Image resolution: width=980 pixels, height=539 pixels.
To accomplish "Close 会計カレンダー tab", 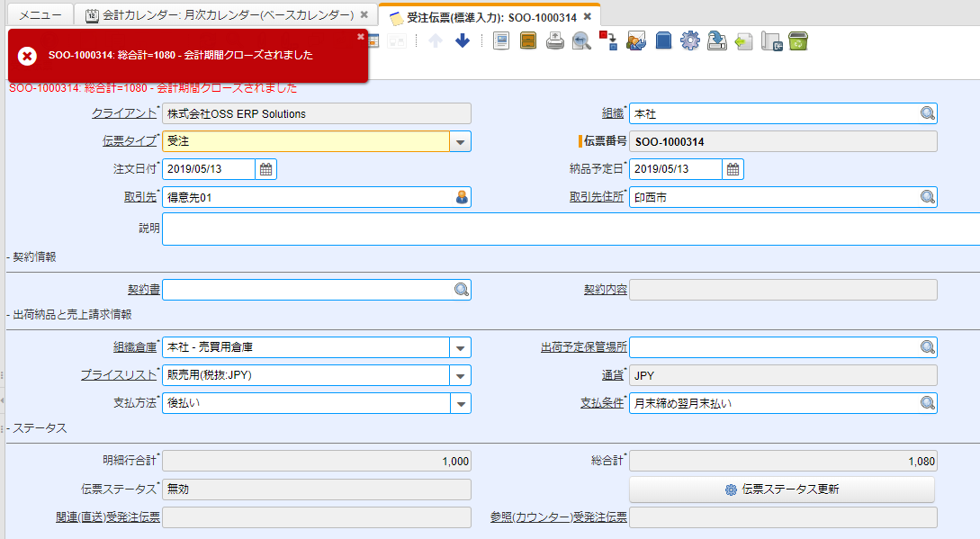I will tap(364, 15).
